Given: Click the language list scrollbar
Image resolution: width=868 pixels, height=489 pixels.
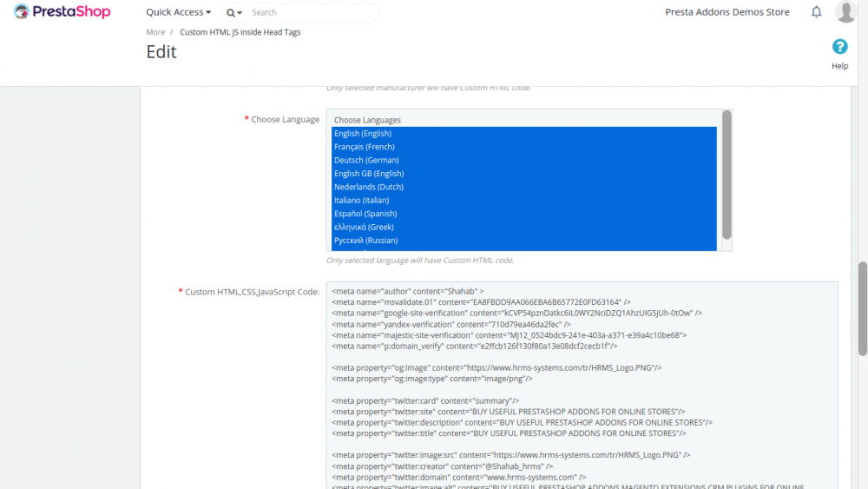Looking at the screenshot, I should 727,175.
